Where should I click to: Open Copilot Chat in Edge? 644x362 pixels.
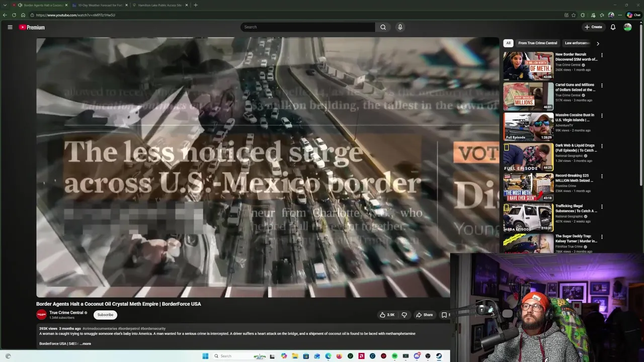pyautogui.click(x=633, y=15)
